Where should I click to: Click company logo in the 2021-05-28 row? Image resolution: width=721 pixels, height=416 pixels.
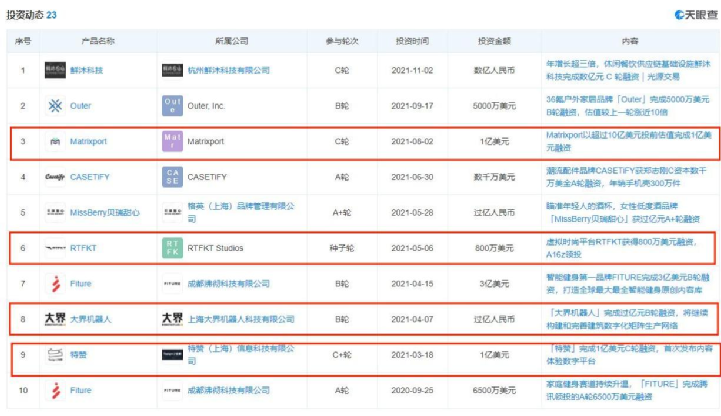pos(172,212)
